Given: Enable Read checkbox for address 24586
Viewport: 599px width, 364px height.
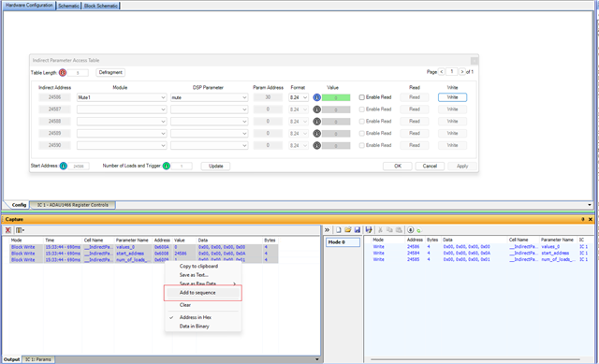Looking at the screenshot, I should click(x=361, y=97).
